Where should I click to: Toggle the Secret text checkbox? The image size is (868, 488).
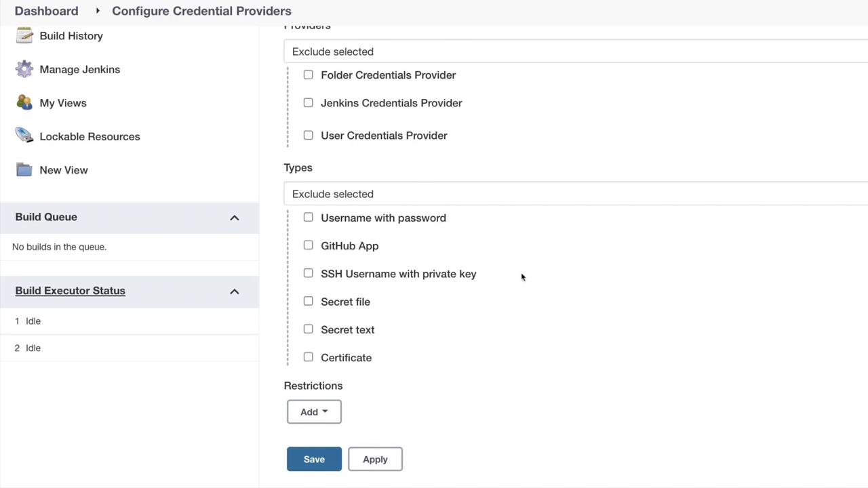point(309,329)
